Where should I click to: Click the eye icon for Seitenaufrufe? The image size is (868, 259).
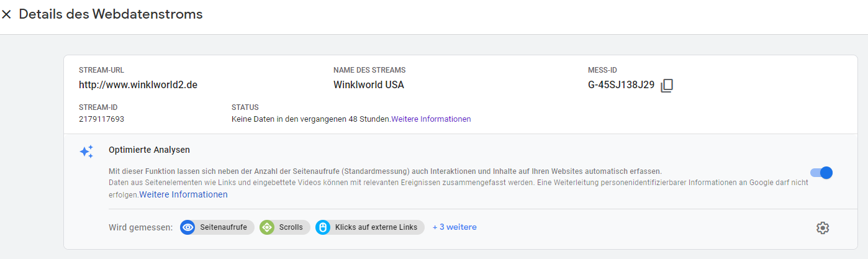pos(188,227)
